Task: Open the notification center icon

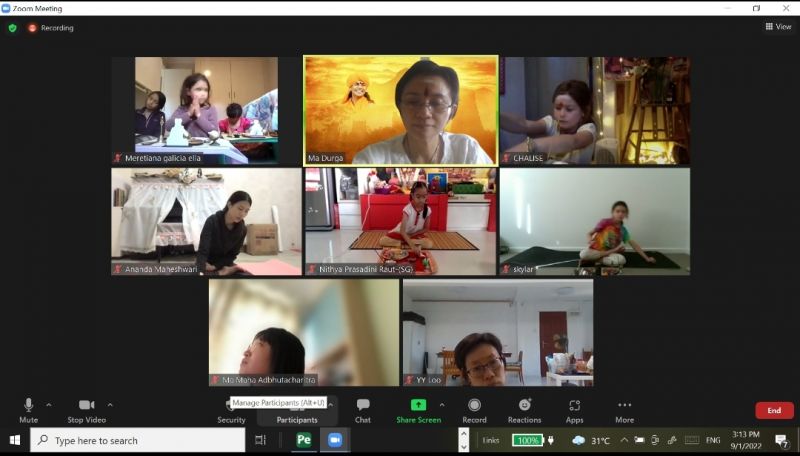Action: 782,441
